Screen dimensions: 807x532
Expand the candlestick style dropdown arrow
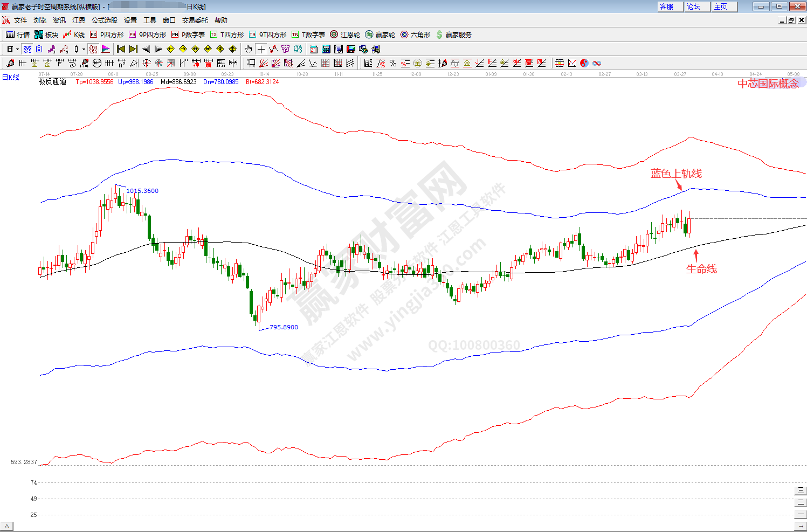pos(84,49)
